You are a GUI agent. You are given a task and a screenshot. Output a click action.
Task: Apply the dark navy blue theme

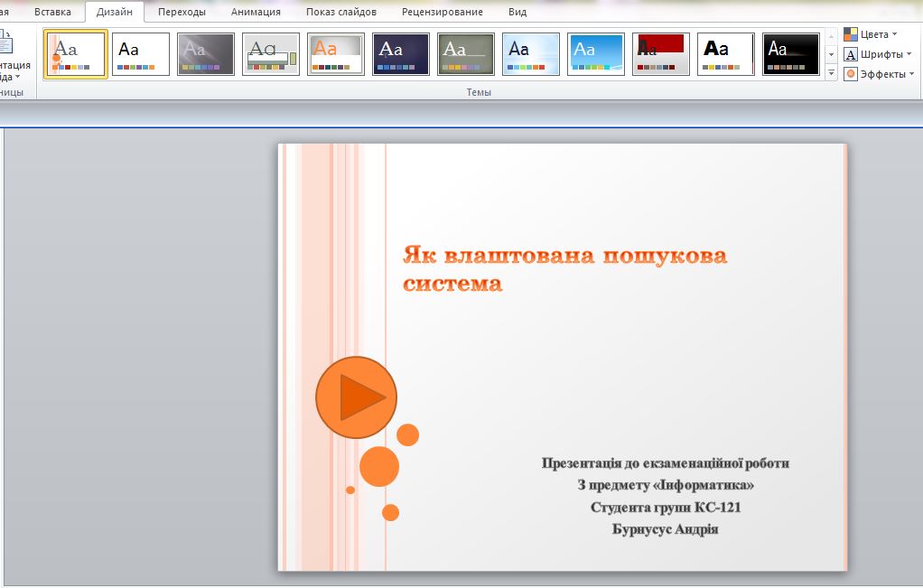(401, 54)
